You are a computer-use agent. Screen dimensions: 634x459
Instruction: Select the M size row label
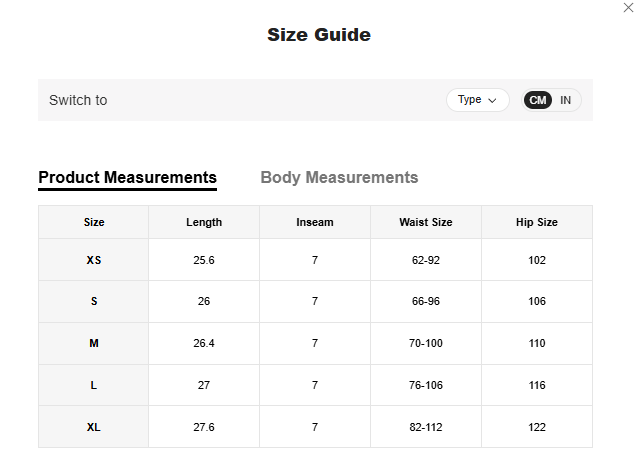click(94, 343)
